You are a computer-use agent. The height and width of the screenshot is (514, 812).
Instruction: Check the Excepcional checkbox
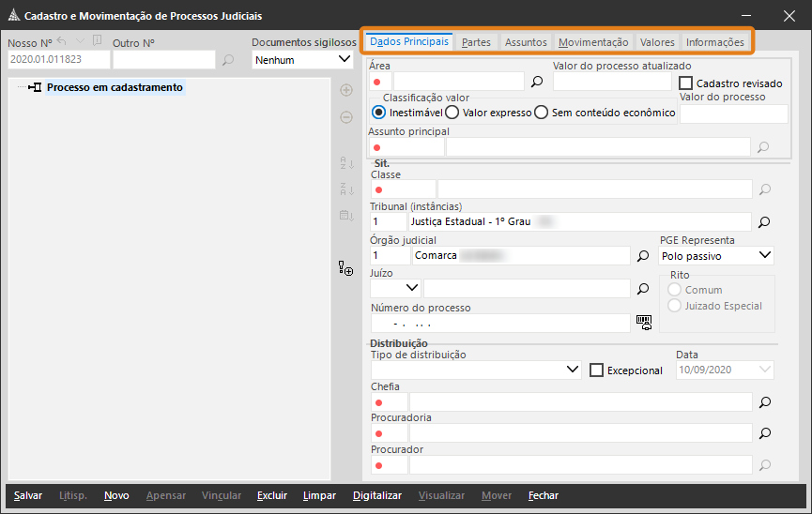tap(596, 370)
